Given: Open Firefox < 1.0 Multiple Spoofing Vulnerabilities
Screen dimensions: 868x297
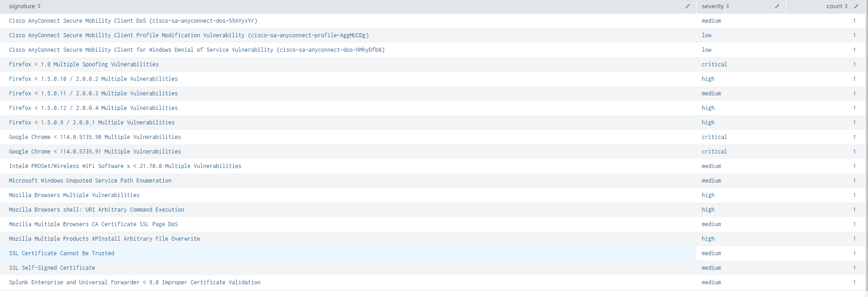Looking at the screenshot, I should tap(84, 64).
